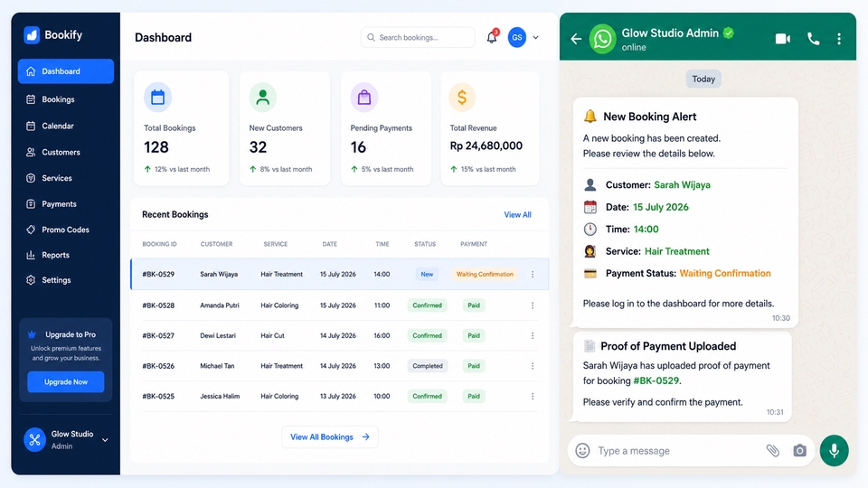The height and width of the screenshot is (488, 868).
Task: Click the camera icon in chat
Action: [800, 451]
